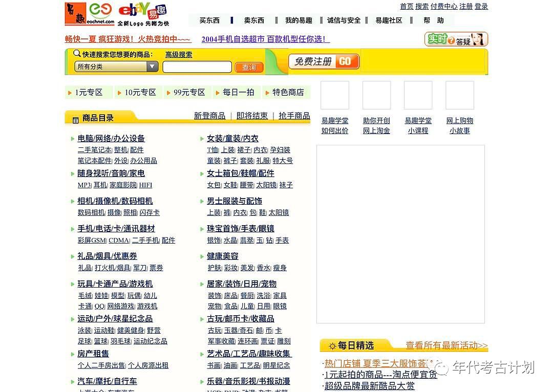
Task: Focus the quick search text field
Action: [197, 67]
